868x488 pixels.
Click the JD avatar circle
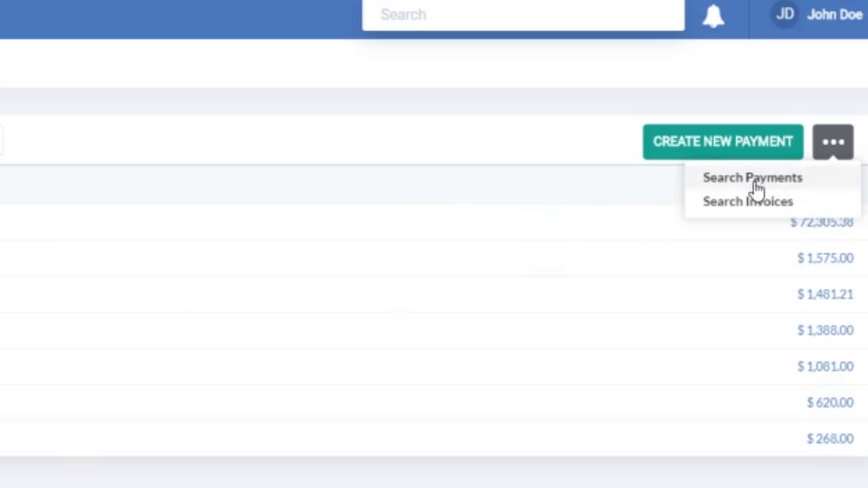click(785, 14)
